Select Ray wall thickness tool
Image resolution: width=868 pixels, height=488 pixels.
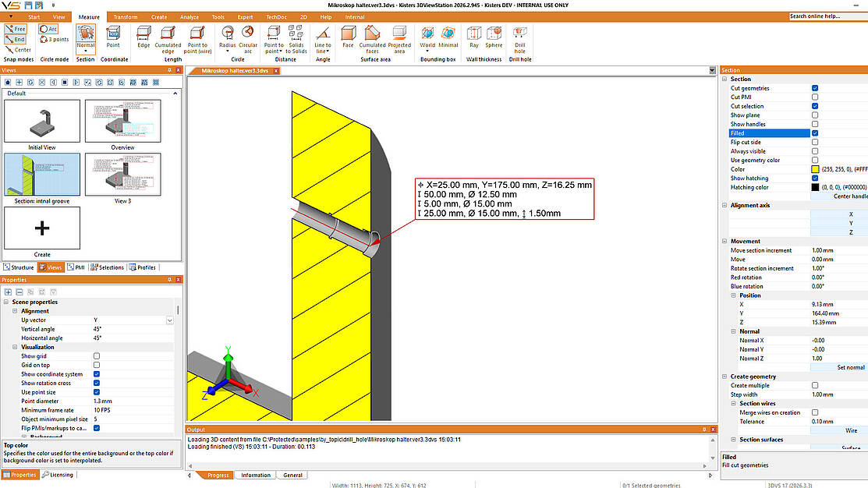(474, 37)
